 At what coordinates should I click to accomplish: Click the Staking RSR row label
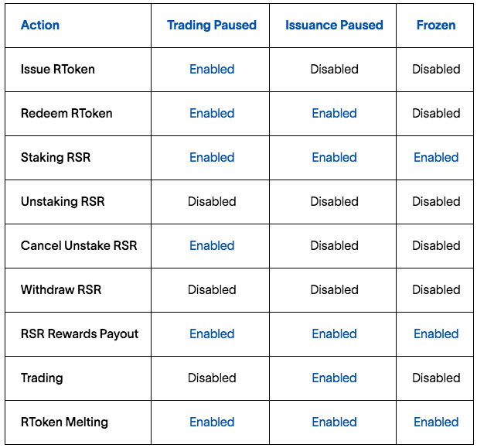[56, 157]
